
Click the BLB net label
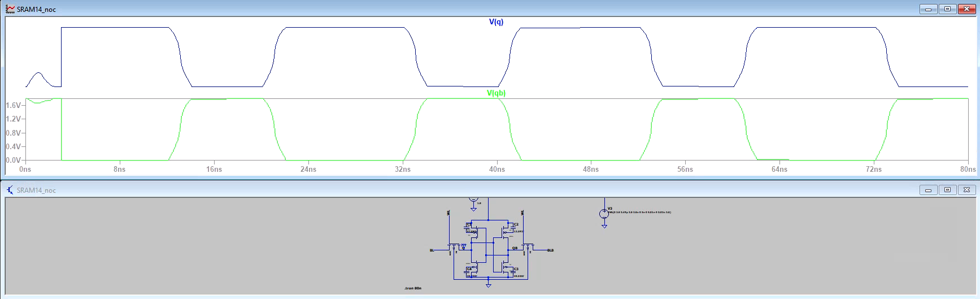550,250
